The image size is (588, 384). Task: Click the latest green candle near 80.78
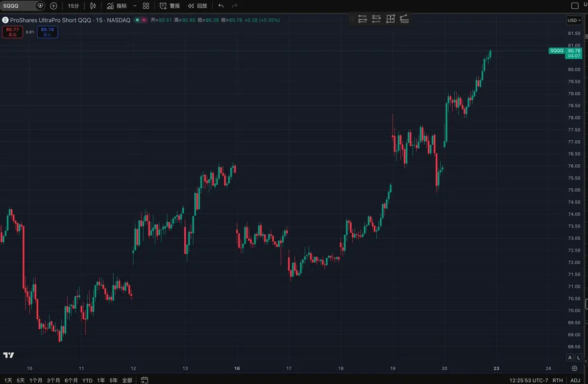490,53
